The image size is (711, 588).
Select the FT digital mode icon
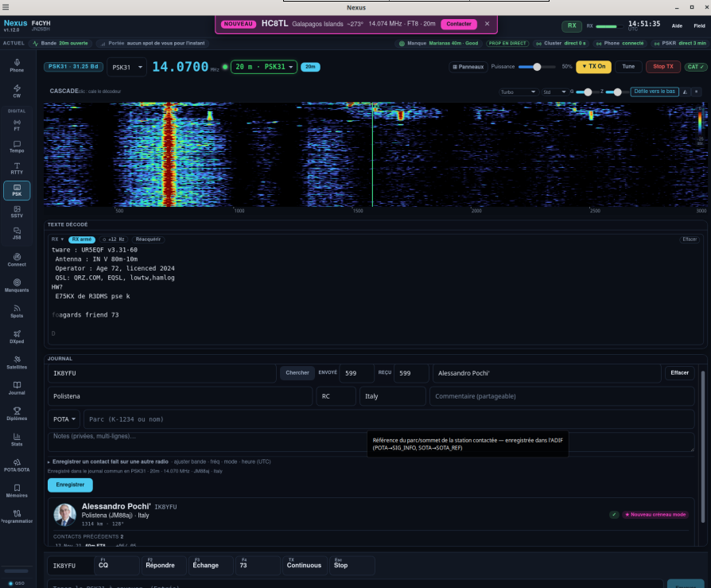17,125
